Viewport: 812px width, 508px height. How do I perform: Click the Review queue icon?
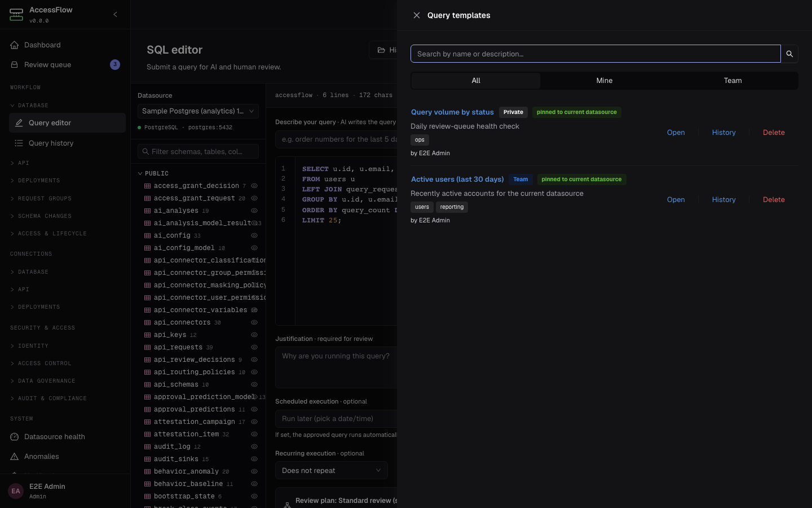[15, 65]
